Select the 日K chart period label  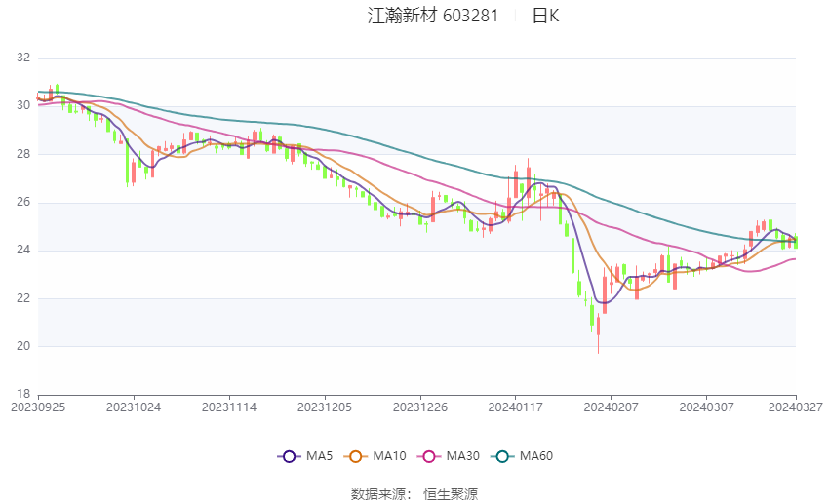click(x=545, y=16)
